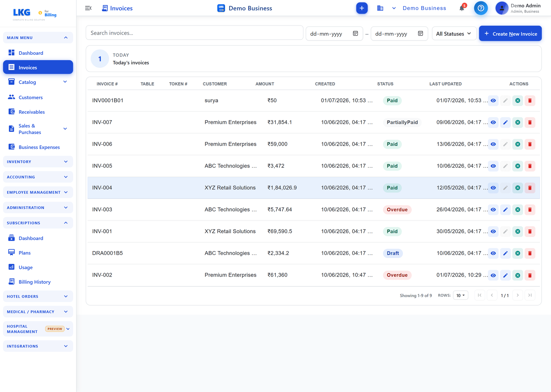The width and height of the screenshot is (551, 392).
Task: View invoice INV-007 with eye icon
Action: point(493,122)
